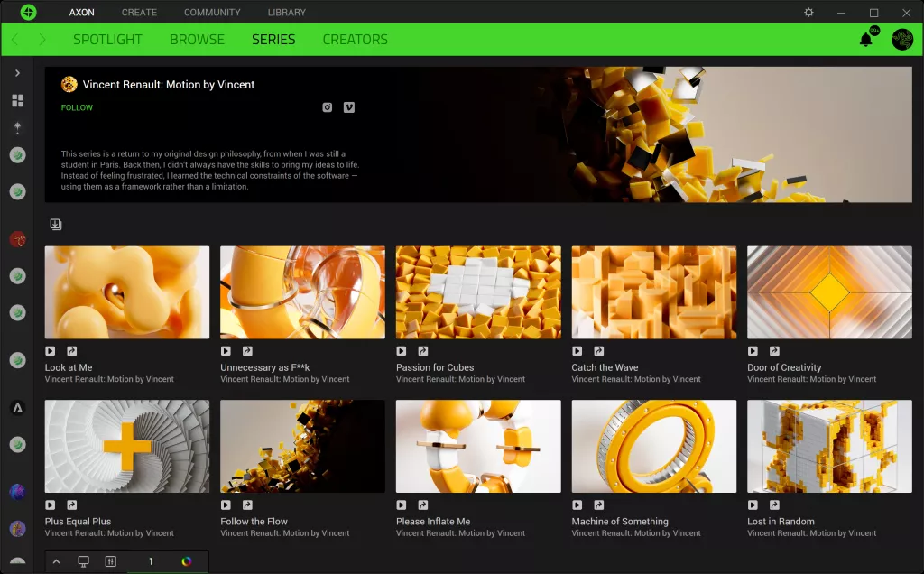Open the grid view sidebar icon

click(x=18, y=101)
